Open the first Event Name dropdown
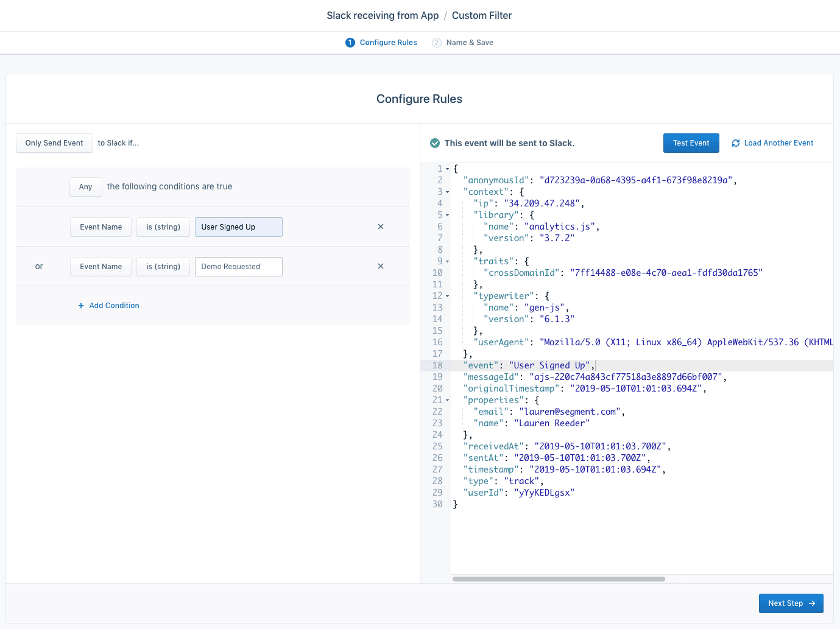Viewport: 840px width, 629px height. pyautogui.click(x=101, y=227)
